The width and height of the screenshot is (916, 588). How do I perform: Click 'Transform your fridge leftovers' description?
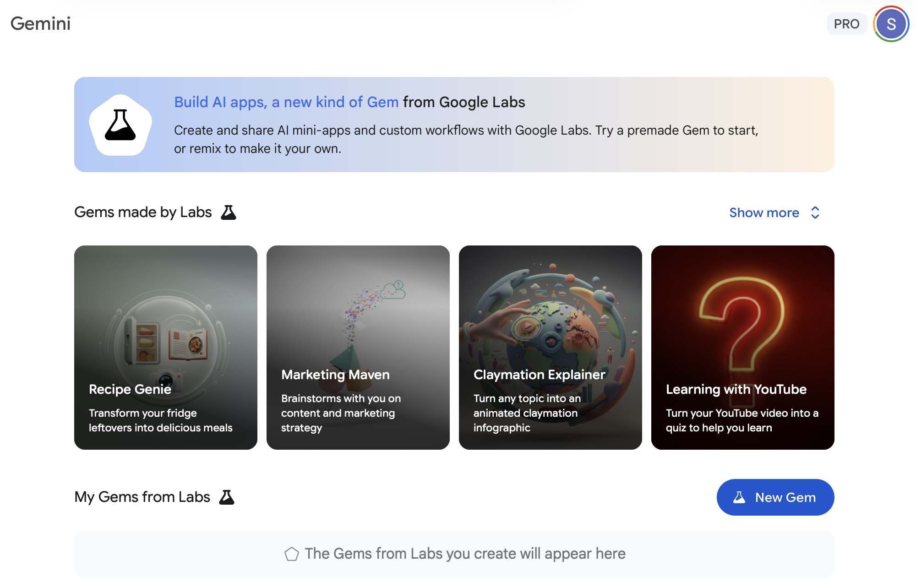tap(161, 420)
